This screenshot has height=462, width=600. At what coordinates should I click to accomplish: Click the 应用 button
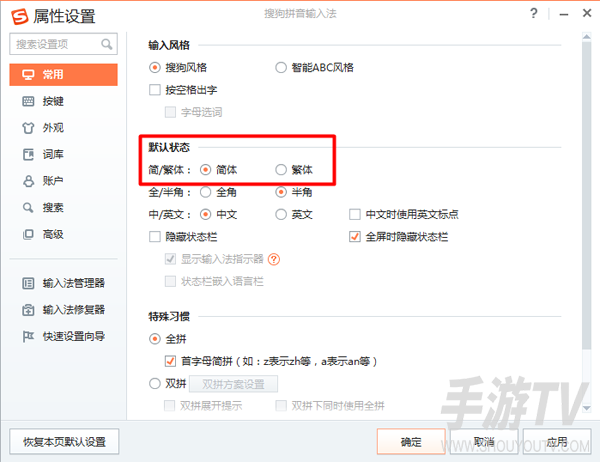click(x=557, y=442)
